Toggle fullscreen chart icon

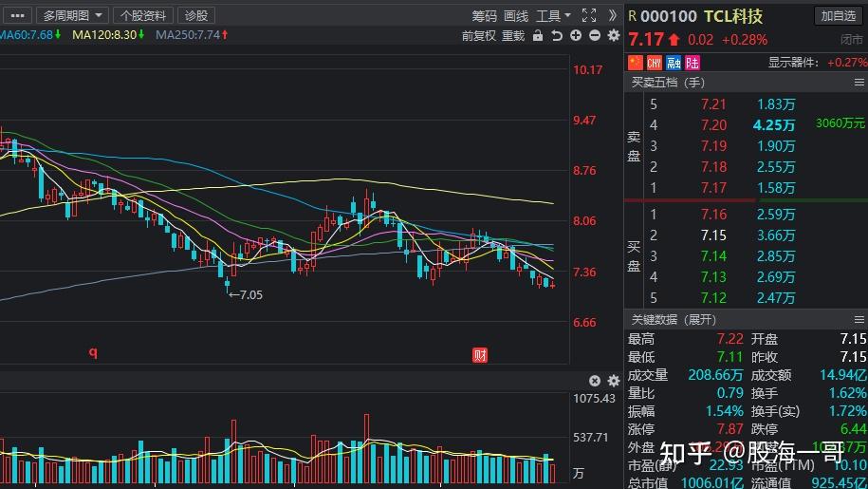pyautogui.click(x=589, y=15)
